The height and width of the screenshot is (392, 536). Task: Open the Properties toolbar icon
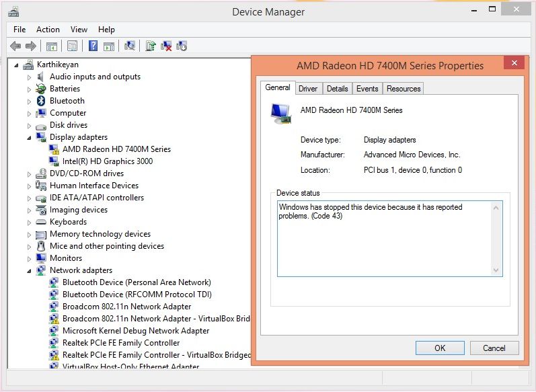(x=72, y=46)
